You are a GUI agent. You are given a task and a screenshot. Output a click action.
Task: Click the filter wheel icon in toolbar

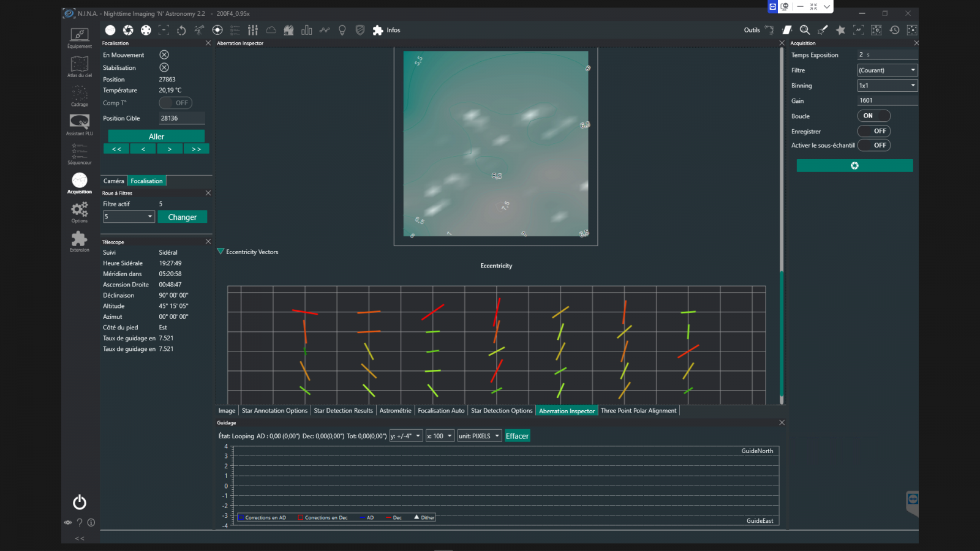[146, 30]
